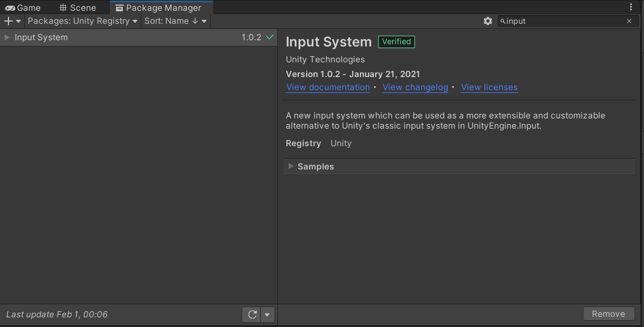
Task: Open the add package plus dropdown
Action: tap(12, 21)
